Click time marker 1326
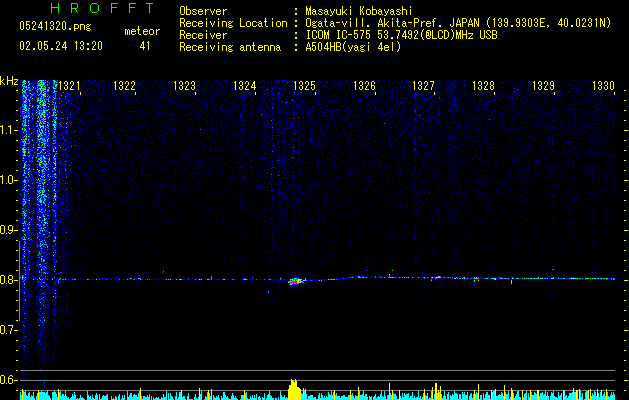 point(364,86)
